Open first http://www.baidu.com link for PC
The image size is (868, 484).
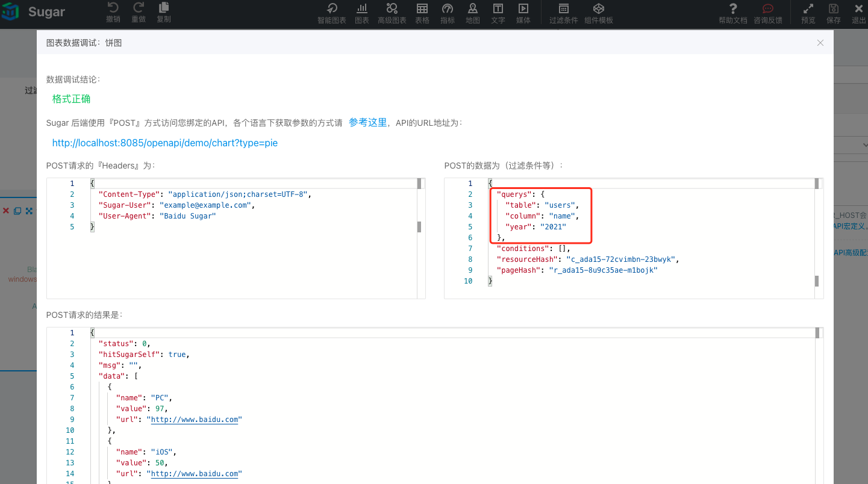tap(194, 420)
